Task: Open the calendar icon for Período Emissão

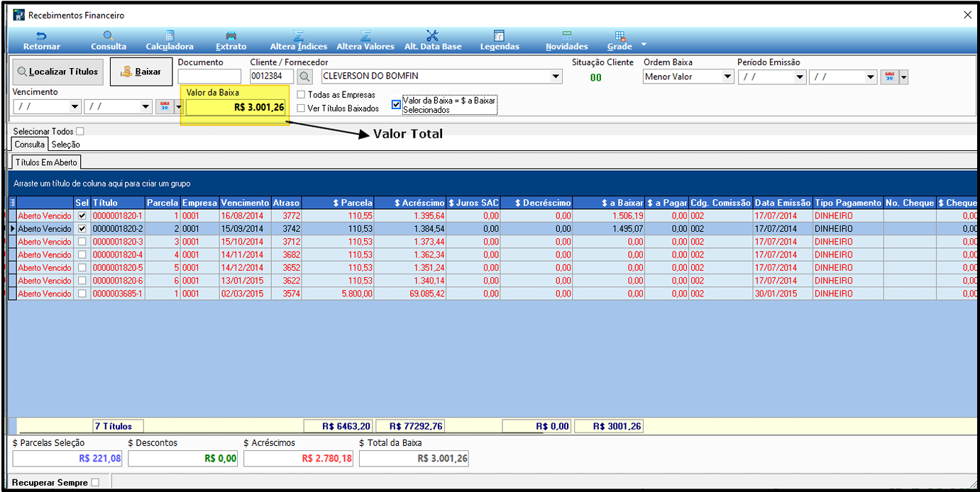Action: 889,77
